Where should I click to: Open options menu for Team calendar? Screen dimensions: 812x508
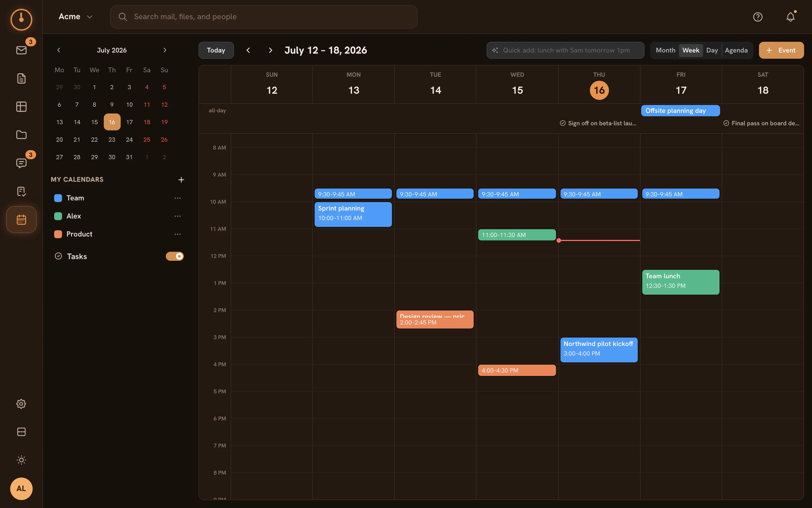[178, 198]
